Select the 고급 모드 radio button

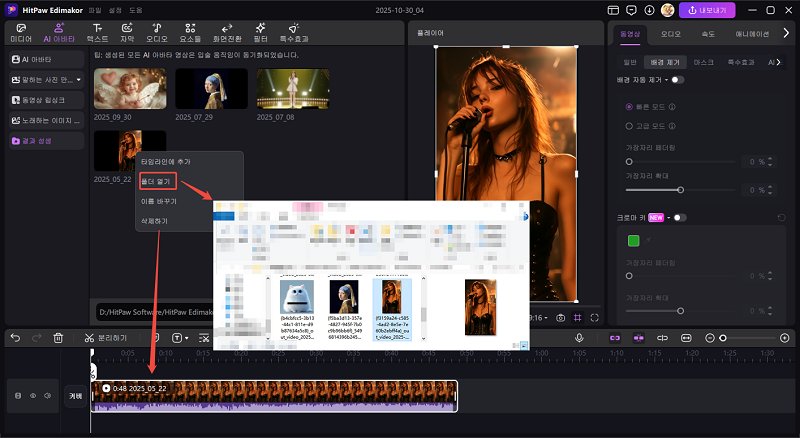629,126
